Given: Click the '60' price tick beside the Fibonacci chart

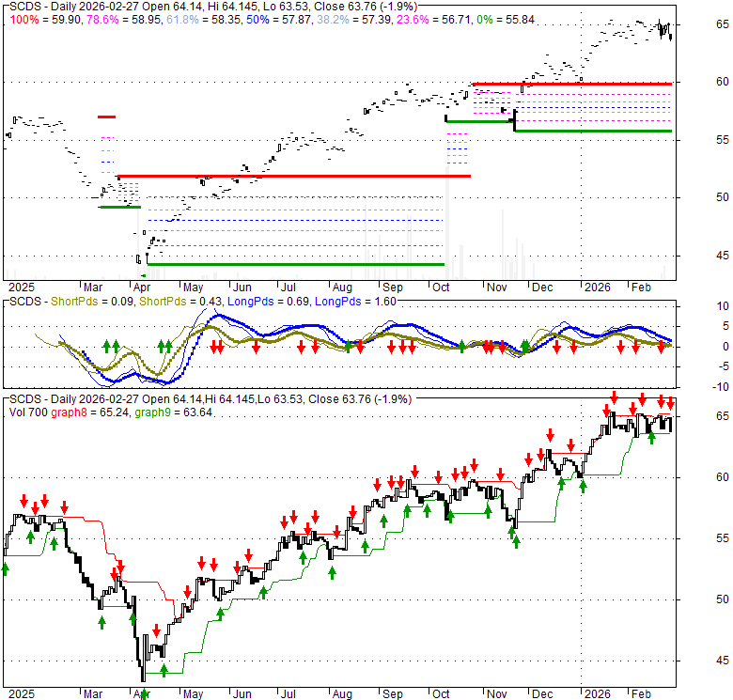Looking at the screenshot, I should click(723, 82).
